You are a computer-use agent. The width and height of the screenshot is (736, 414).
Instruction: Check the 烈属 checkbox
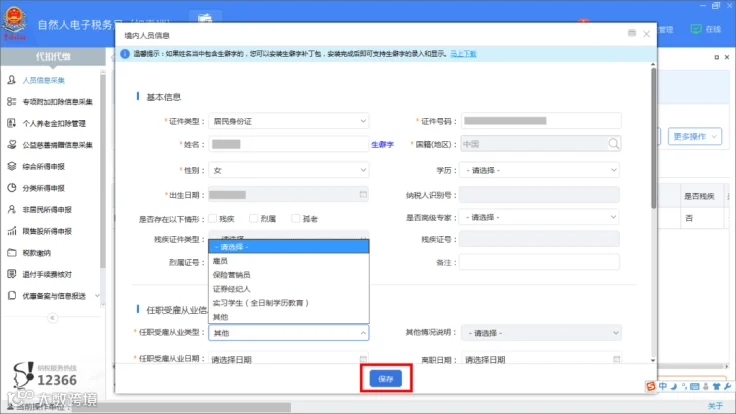point(253,219)
